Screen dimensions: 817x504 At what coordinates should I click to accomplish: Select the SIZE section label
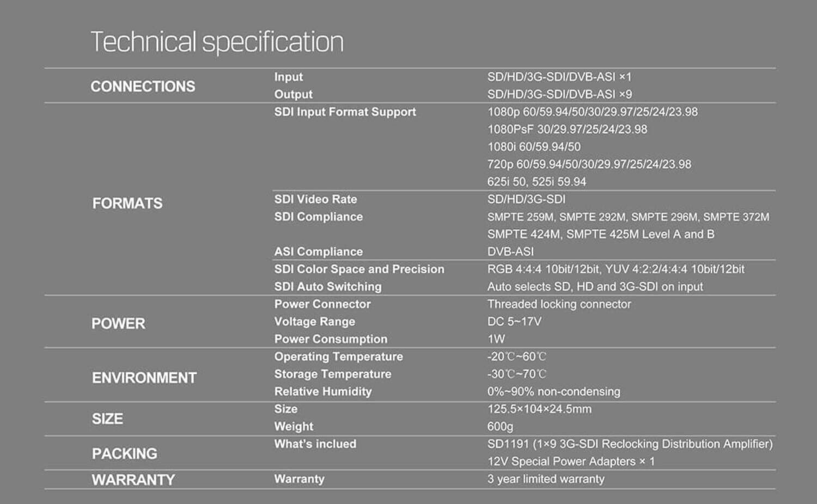(107, 419)
